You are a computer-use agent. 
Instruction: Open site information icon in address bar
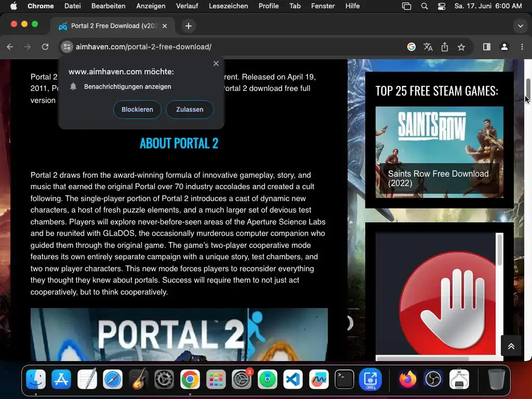click(67, 47)
